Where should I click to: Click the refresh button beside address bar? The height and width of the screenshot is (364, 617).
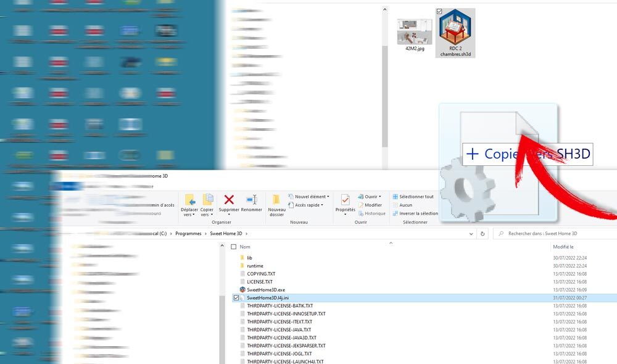[482, 234]
